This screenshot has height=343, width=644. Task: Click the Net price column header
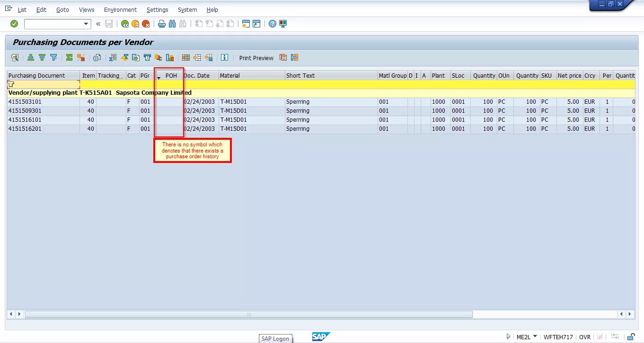[x=570, y=76]
